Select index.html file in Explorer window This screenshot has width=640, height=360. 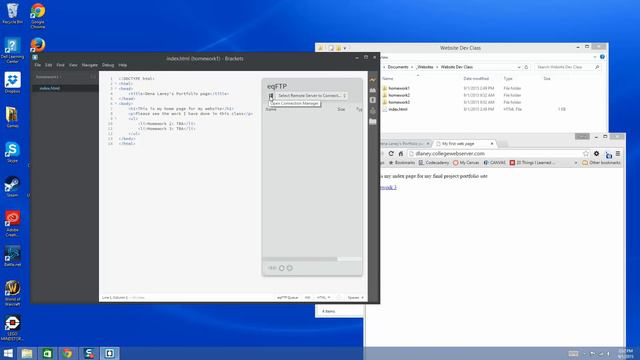click(x=398, y=109)
